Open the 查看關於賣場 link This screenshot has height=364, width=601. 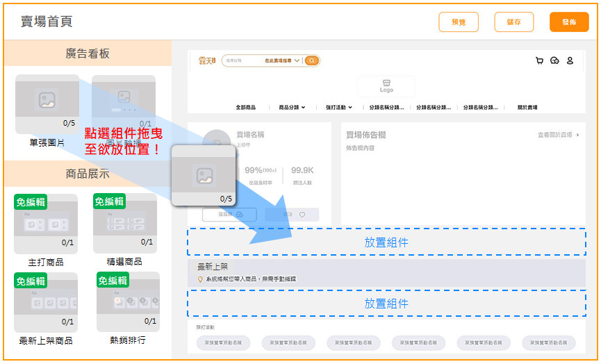point(557,135)
